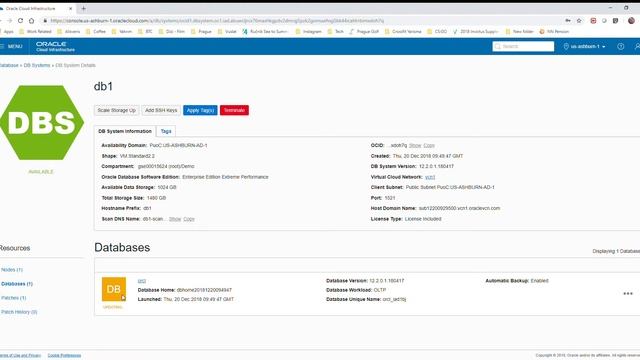Click the saved password key icon
The height and width of the screenshot is (360, 640).
click(568, 20)
